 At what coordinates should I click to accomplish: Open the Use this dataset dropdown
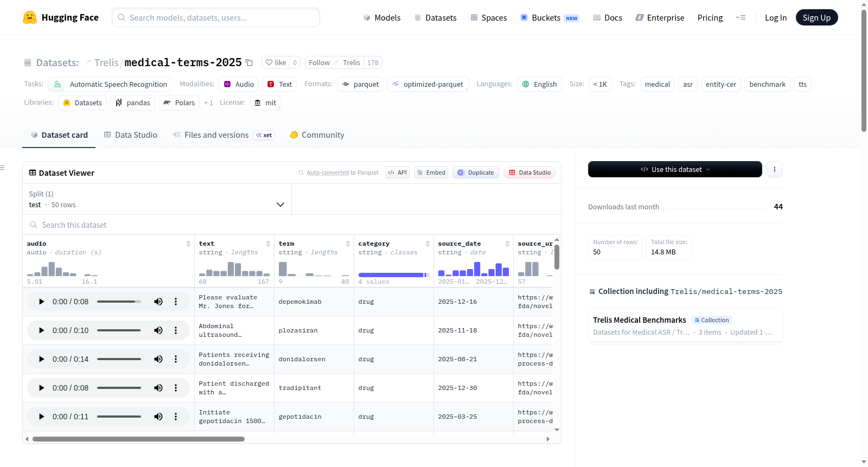tap(675, 169)
